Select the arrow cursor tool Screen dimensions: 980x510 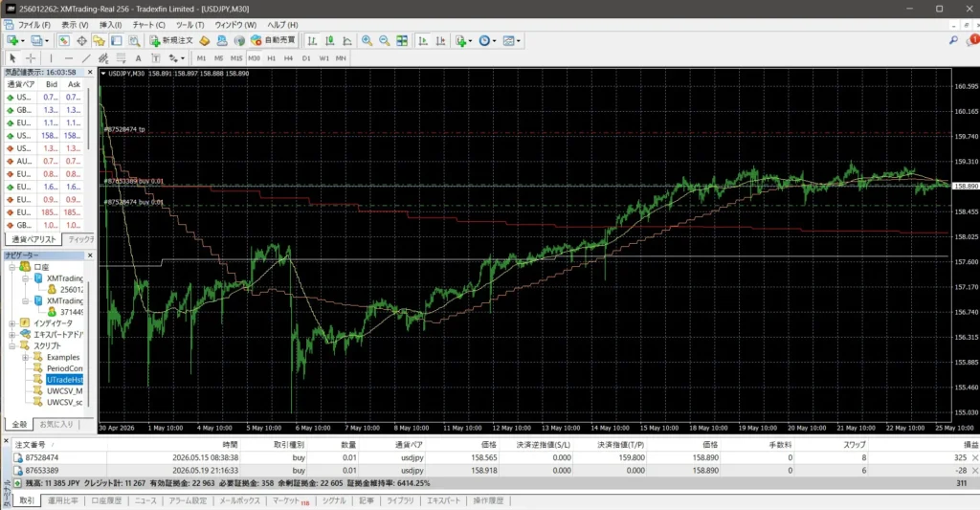tap(11, 58)
